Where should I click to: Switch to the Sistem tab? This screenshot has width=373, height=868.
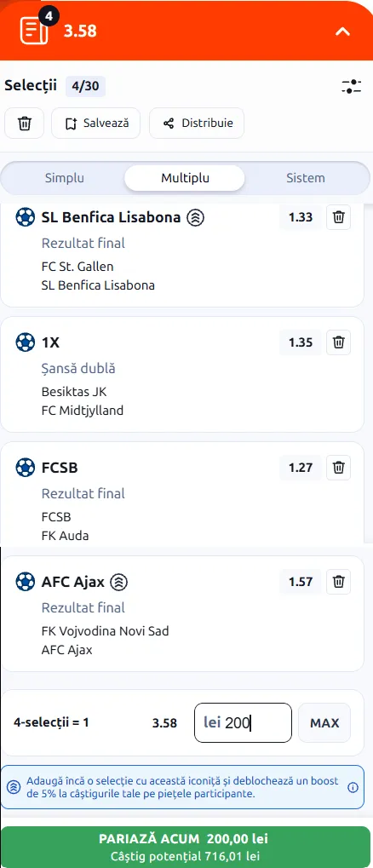(x=306, y=178)
